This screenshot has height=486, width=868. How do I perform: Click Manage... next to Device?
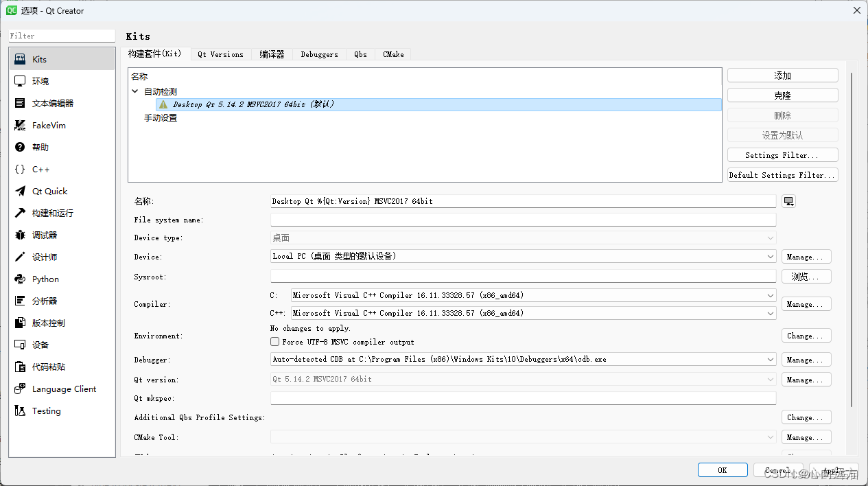coord(806,257)
